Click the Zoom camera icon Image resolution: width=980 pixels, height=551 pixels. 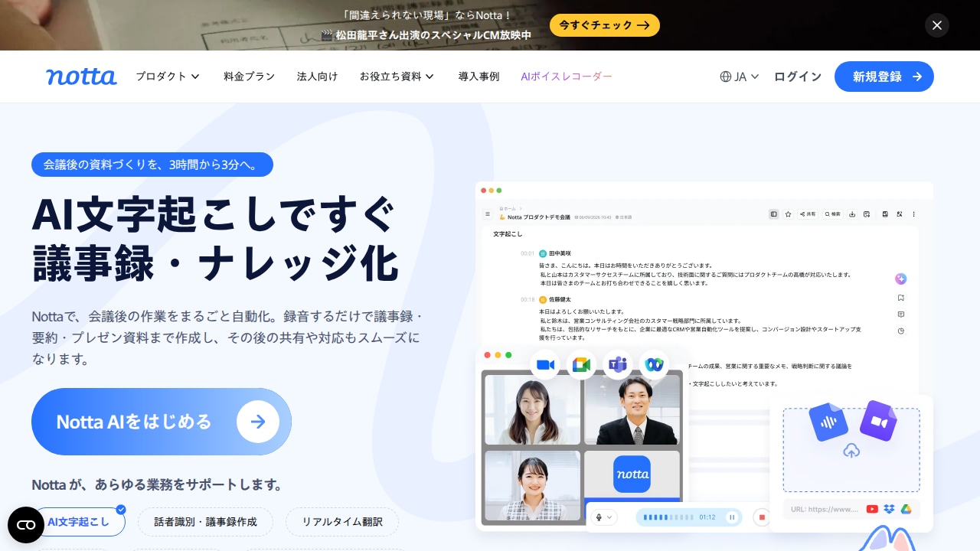(545, 364)
